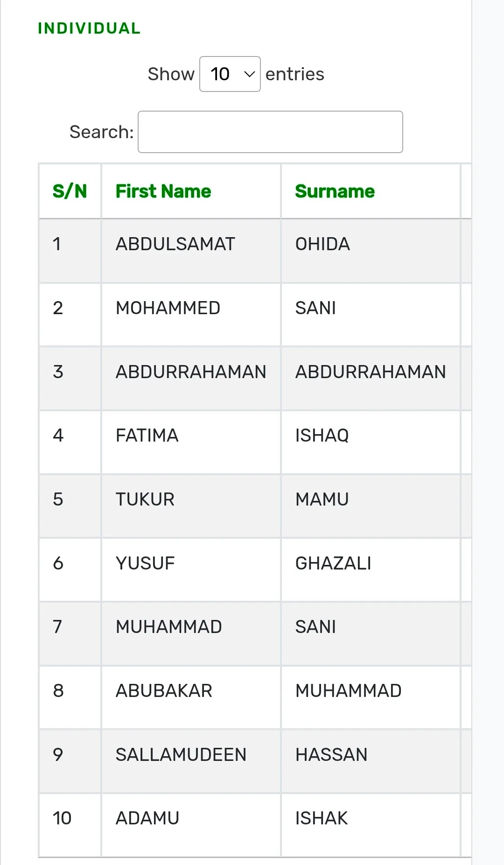
Task: Select surname ISHAK in row 10
Action: (x=322, y=818)
